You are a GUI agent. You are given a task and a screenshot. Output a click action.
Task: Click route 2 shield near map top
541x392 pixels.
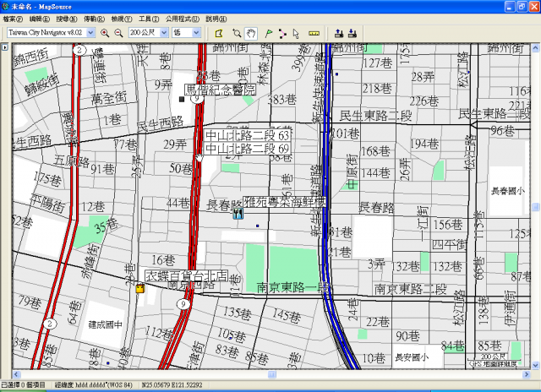[x=79, y=51]
